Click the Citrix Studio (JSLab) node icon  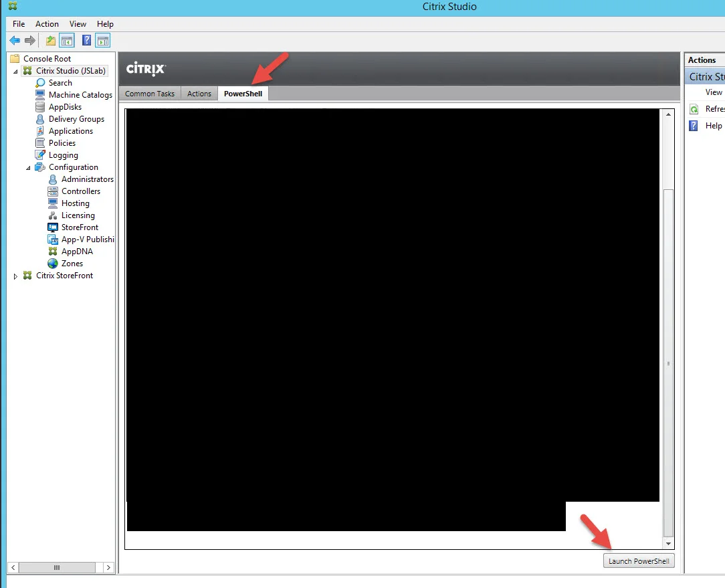[x=27, y=71]
